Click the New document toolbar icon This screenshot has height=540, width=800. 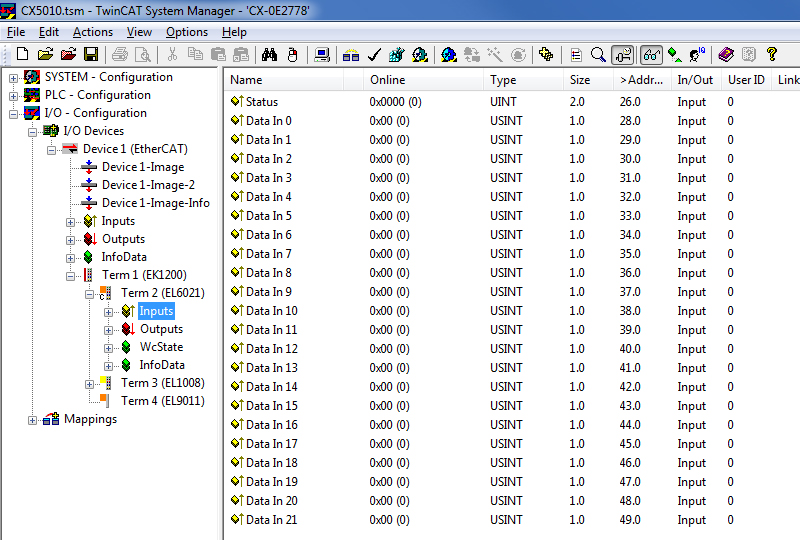22,54
